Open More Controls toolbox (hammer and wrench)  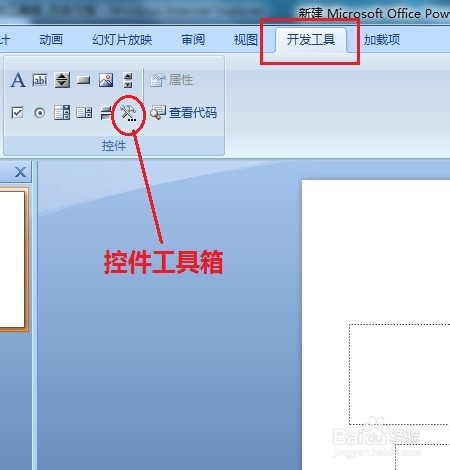pyautogui.click(x=128, y=113)
